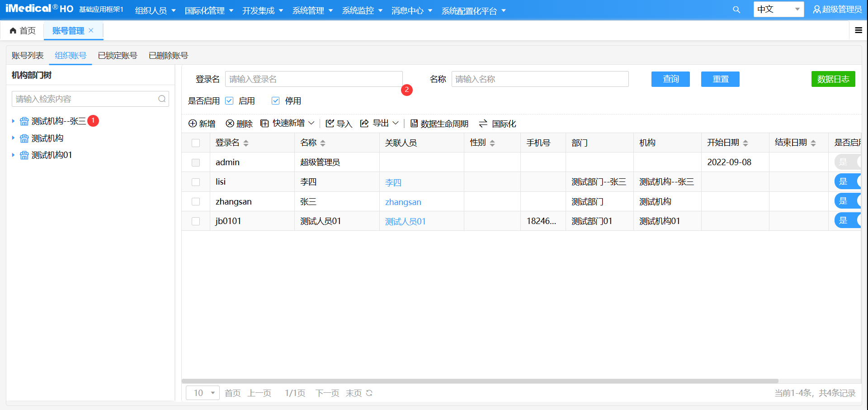Click the 重置 reset button

(x=720, y=79)
